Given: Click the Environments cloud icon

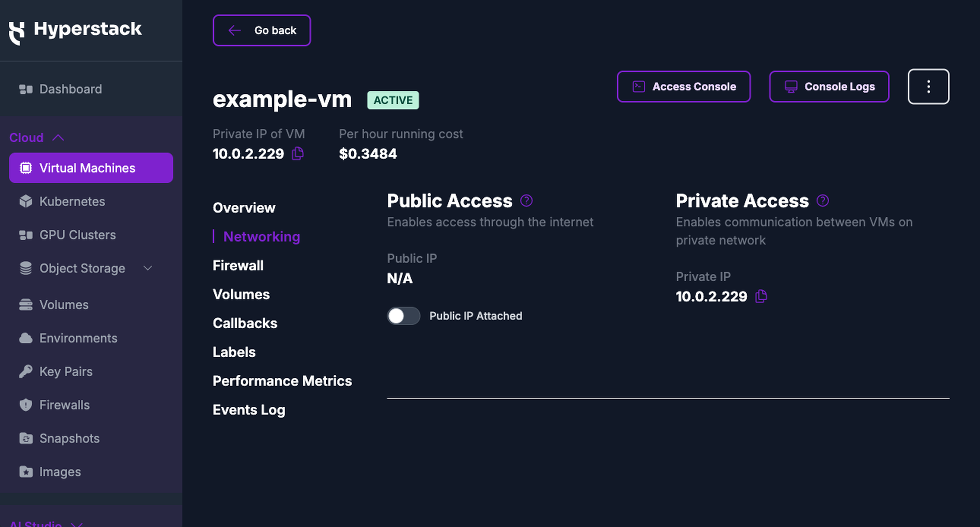Looking at the screenshot, I should point(26,338).
